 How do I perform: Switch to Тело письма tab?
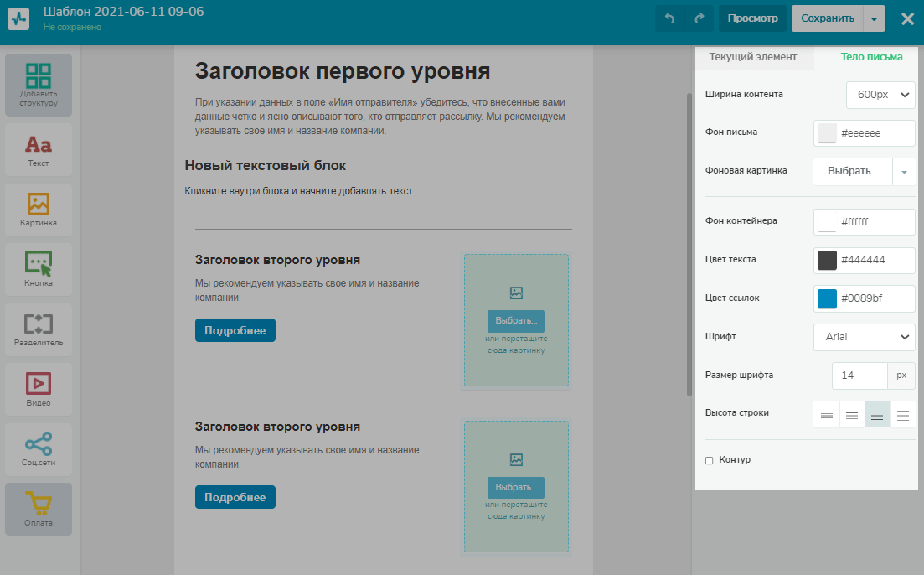tap(871, 57)
